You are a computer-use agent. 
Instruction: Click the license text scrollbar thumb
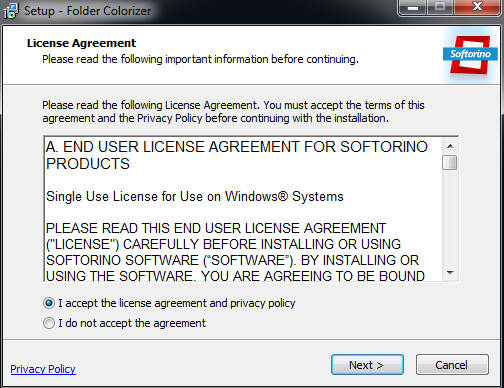coord(450,163)
